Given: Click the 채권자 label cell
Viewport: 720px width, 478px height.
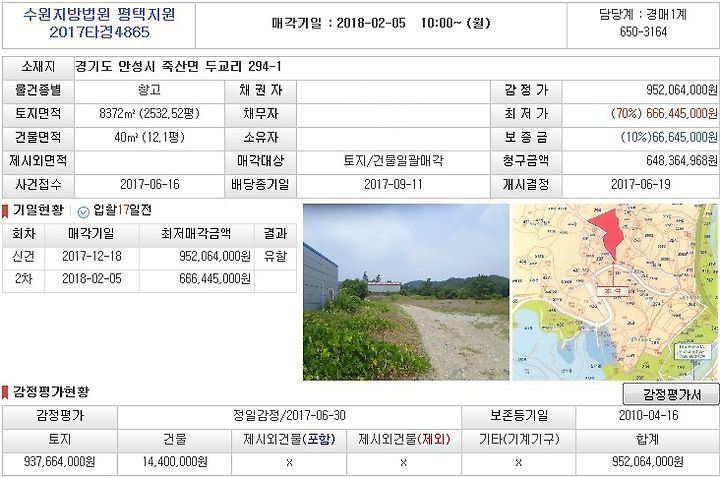Looking at the screenshot, I should [261, 90].
